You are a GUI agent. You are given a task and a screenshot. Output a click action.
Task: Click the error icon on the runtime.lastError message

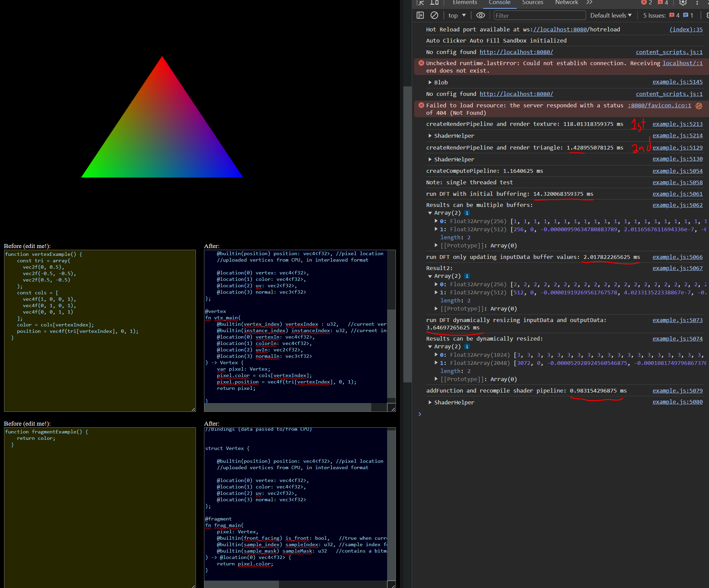tap(421, 63)
